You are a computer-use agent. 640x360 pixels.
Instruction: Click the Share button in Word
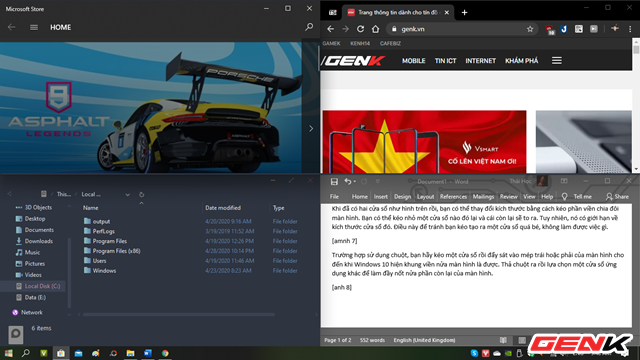pyautogui.click(x=617, y=197)
